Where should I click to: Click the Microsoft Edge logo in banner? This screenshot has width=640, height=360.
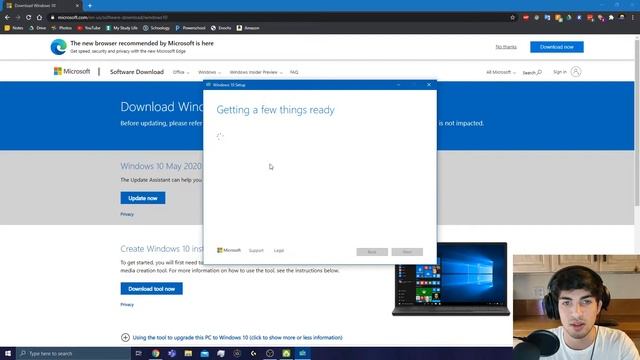[x=58, y=47]
